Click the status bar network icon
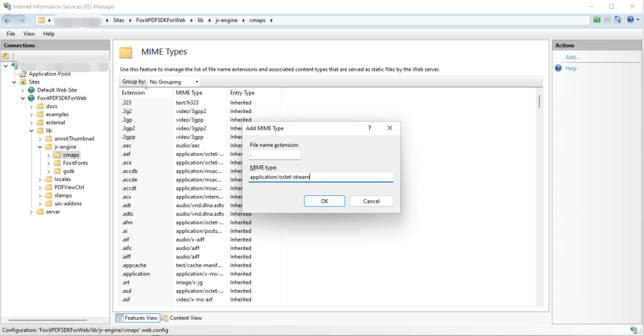 (635, 330)
